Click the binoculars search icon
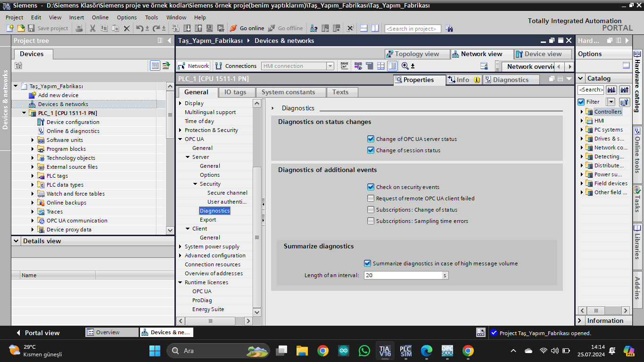Screen dimensions: 644x362 449,28
